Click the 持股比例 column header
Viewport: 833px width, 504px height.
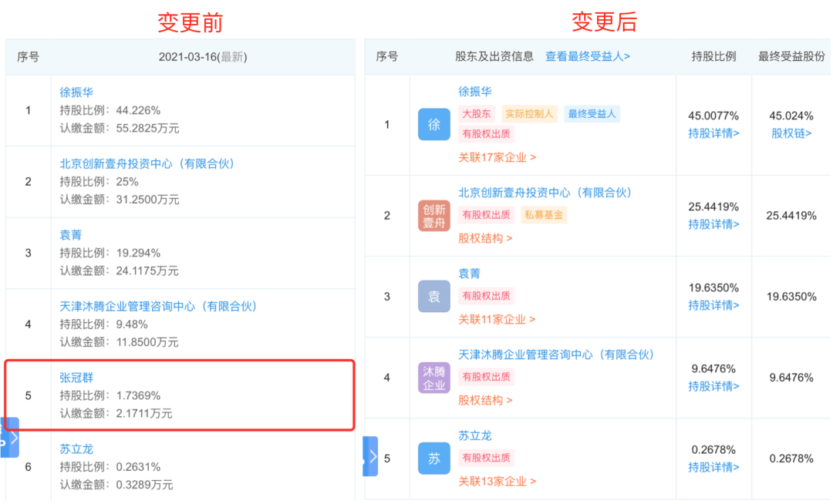pyautogui.click(x=713, y=56)
